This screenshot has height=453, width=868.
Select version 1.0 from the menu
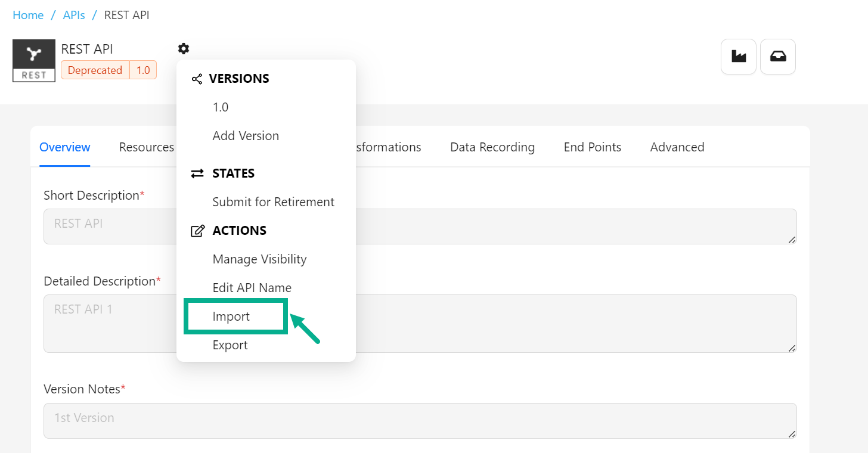point(221,107)
